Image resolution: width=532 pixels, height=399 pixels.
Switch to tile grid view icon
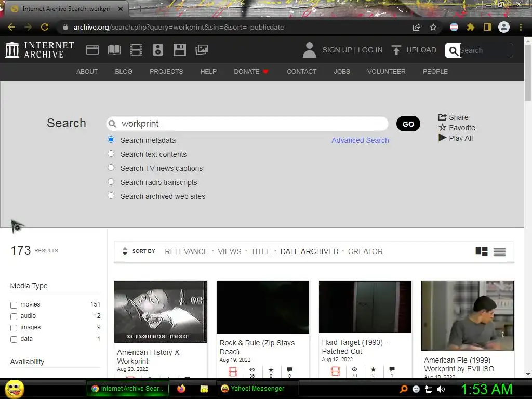point(482,251)
